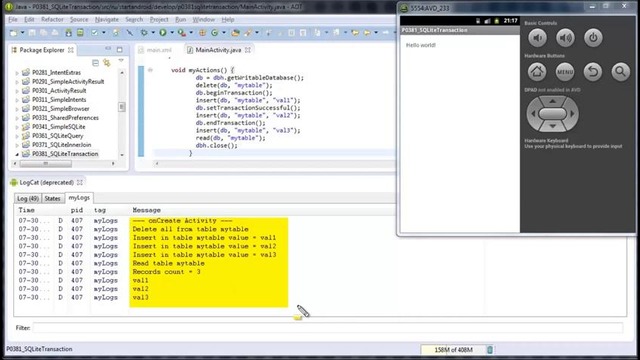The width and height of the screenshot is (640, 360).
Task: Open the File menu
Action: (x=13, y=20)
